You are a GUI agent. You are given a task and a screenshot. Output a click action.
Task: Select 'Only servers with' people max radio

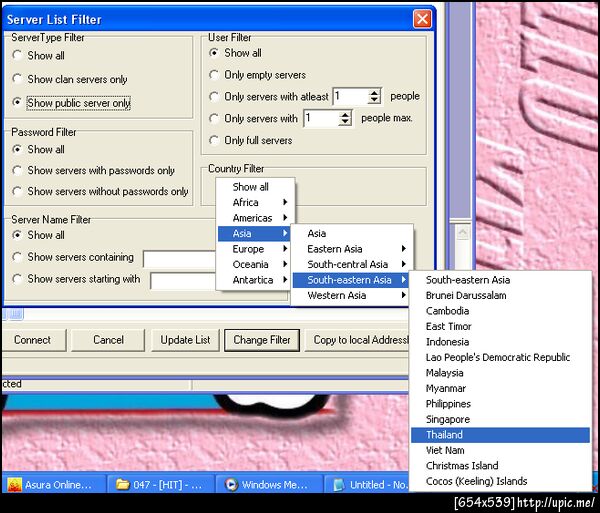click(x=214, y=119)
